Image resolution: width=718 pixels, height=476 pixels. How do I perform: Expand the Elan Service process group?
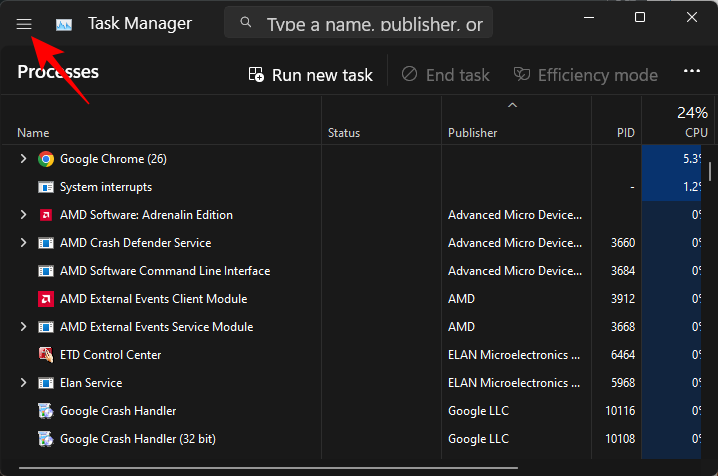[x=24, y=383]
